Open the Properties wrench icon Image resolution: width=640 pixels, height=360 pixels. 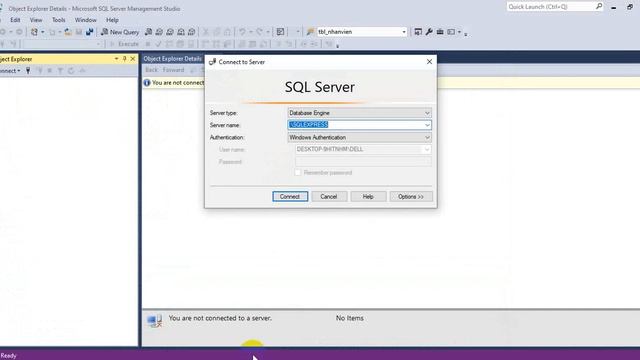429,32
